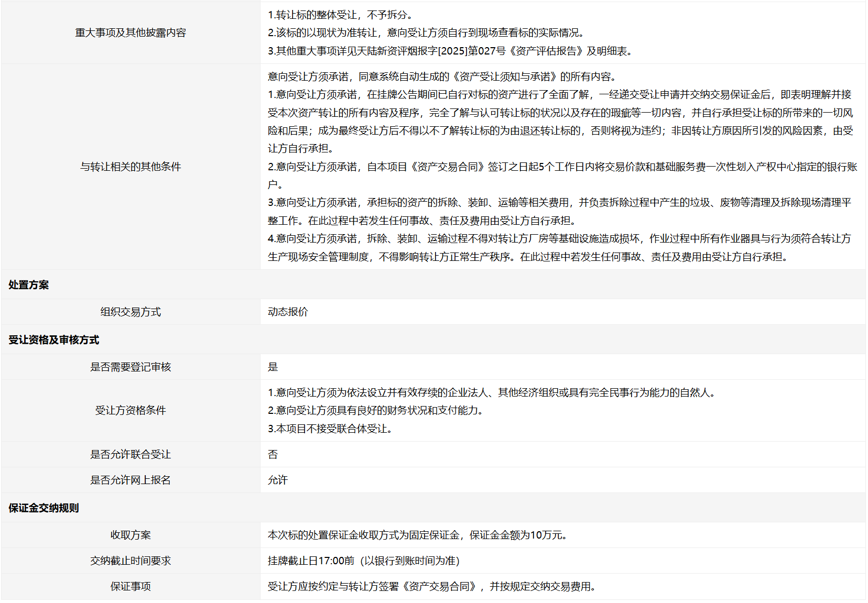Click the 受让方资格条件 row label

point(131,410)
